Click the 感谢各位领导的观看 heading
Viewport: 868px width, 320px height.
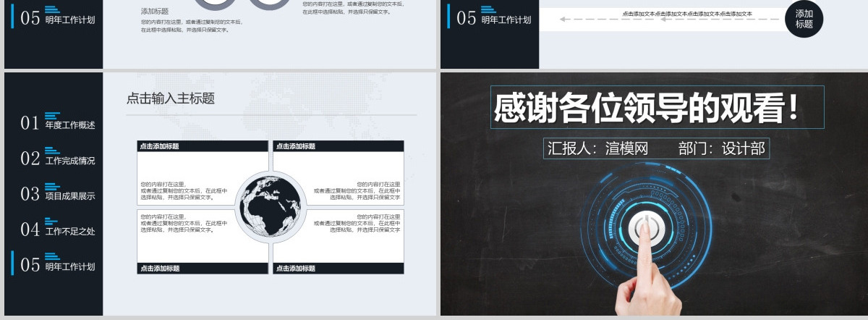tap(648, 108)
